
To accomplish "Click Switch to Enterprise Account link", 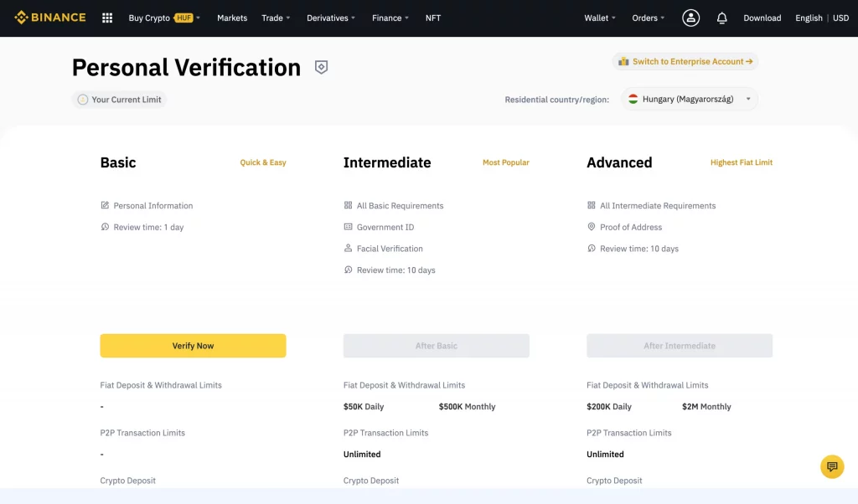I will [x=685, y=61].
